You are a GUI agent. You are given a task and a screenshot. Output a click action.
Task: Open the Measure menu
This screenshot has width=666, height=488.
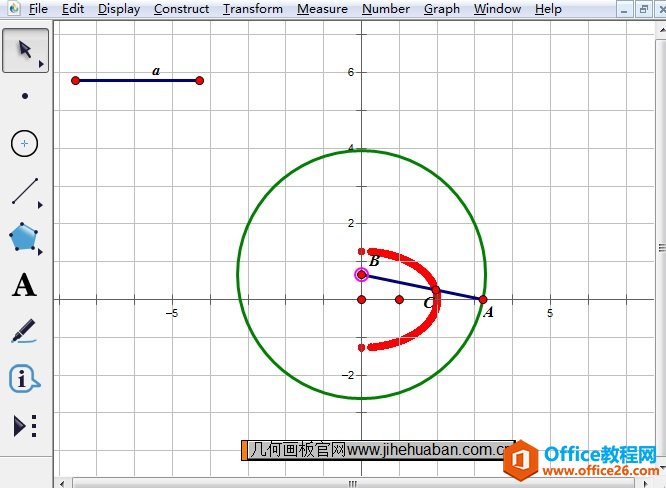click(x=322, y=9)
